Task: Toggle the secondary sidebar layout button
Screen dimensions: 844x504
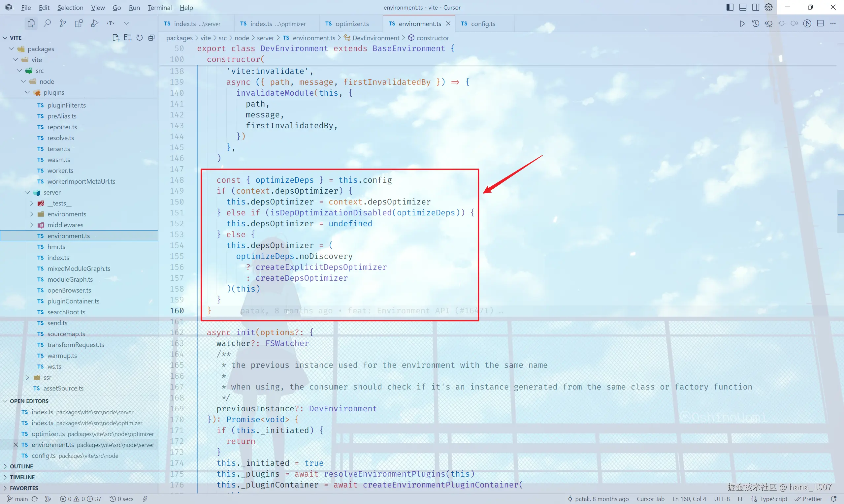Action: click(756, 7)
